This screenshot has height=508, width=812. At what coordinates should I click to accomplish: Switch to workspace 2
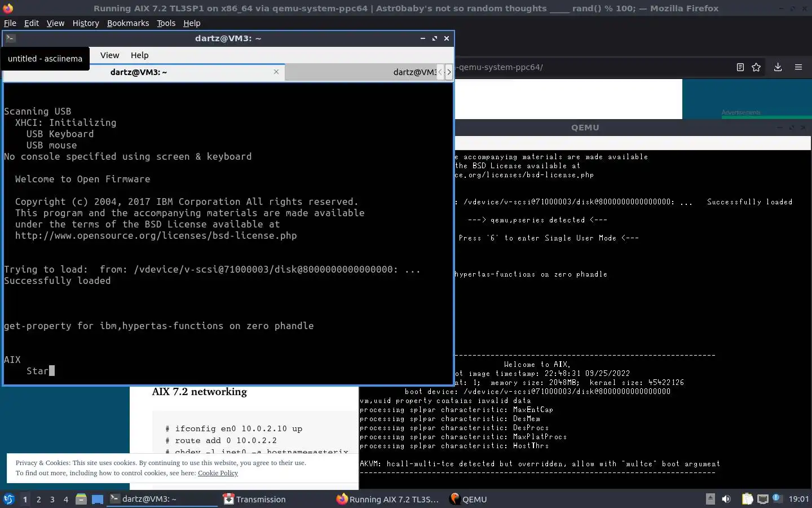38,499
